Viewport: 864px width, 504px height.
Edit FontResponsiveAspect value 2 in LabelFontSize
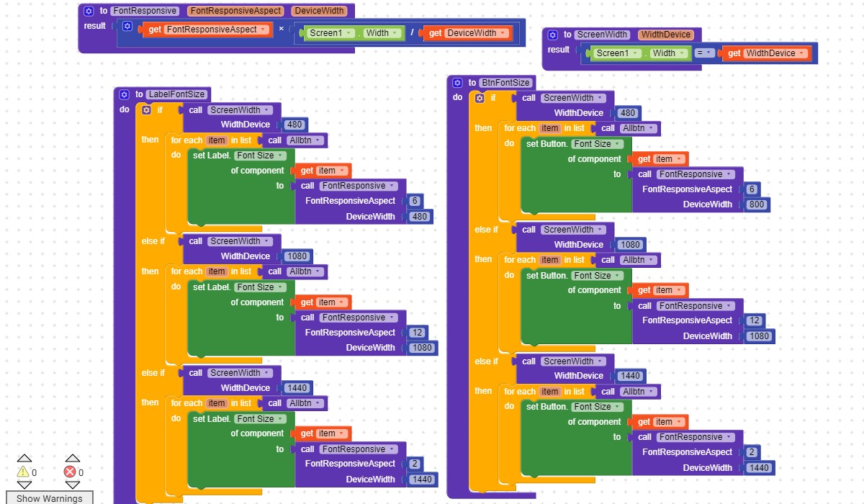414,464
